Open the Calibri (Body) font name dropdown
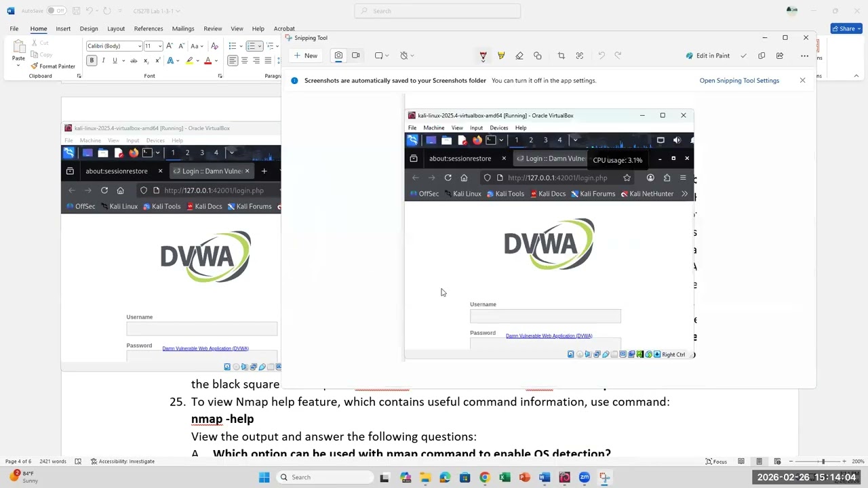This screenshot has width=868, height=488. coord(140,46)
